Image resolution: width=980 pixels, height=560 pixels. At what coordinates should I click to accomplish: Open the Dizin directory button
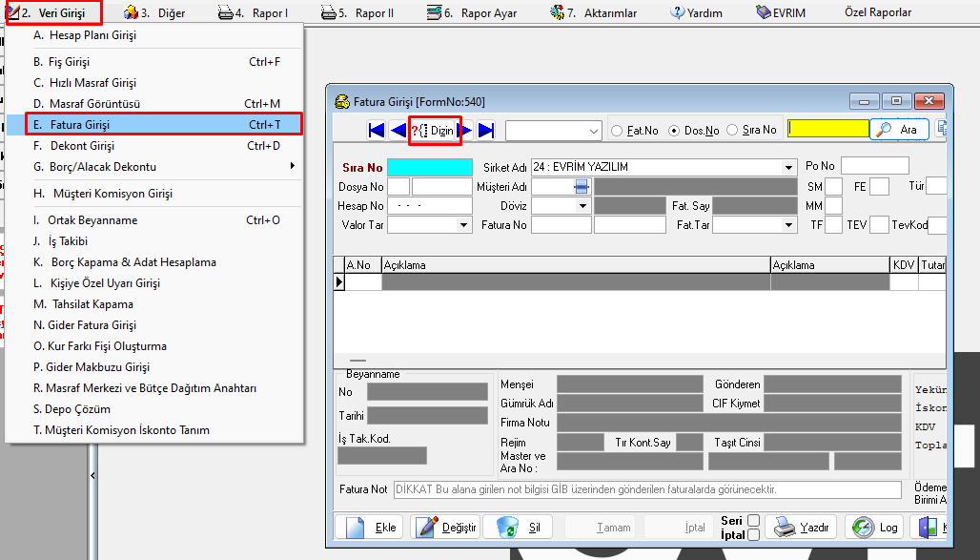(x=435, y=130)
